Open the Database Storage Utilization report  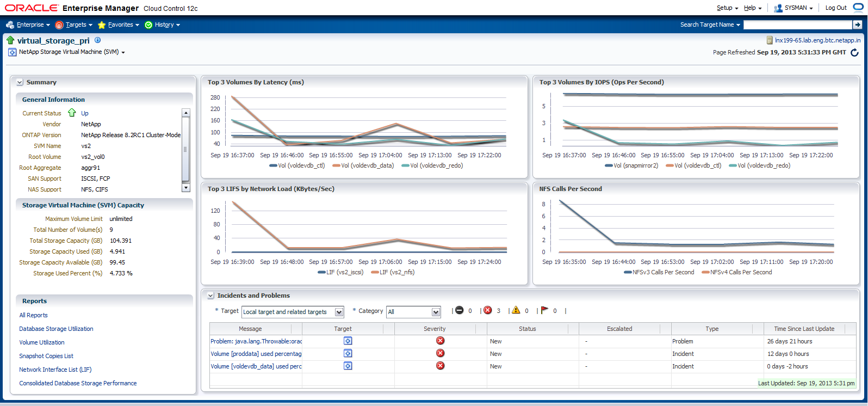coord(56,329)
